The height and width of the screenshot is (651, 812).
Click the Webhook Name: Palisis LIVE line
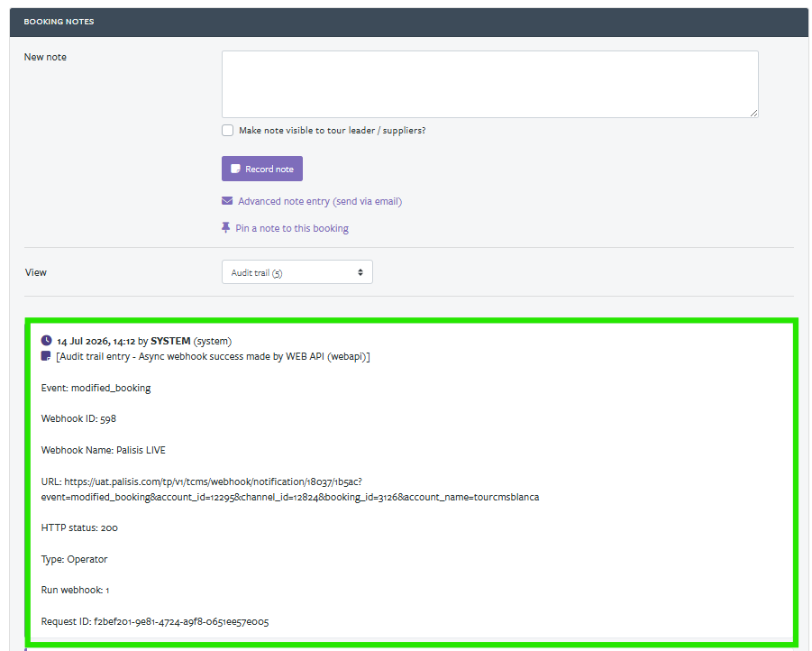(103, 450)
